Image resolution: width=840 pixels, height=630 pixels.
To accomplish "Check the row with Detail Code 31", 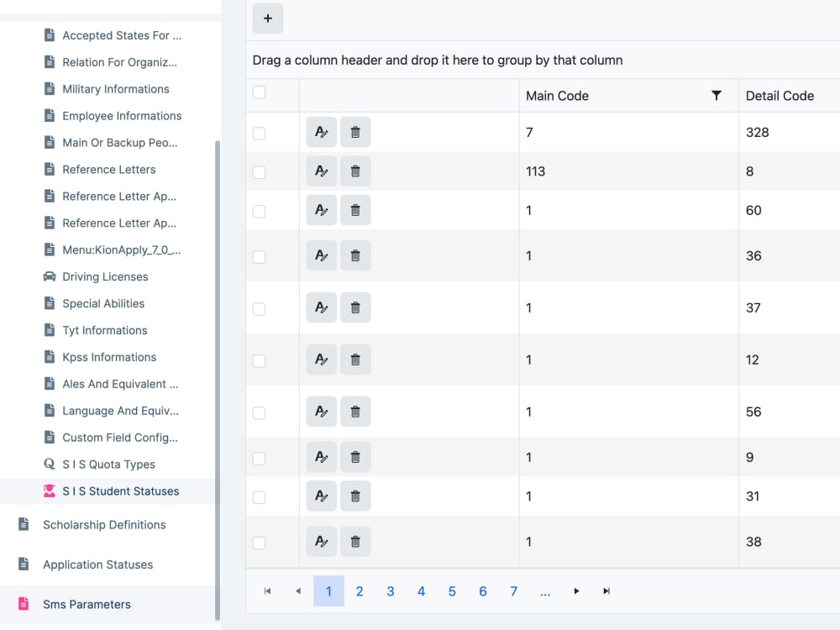I will pos(260,497).
